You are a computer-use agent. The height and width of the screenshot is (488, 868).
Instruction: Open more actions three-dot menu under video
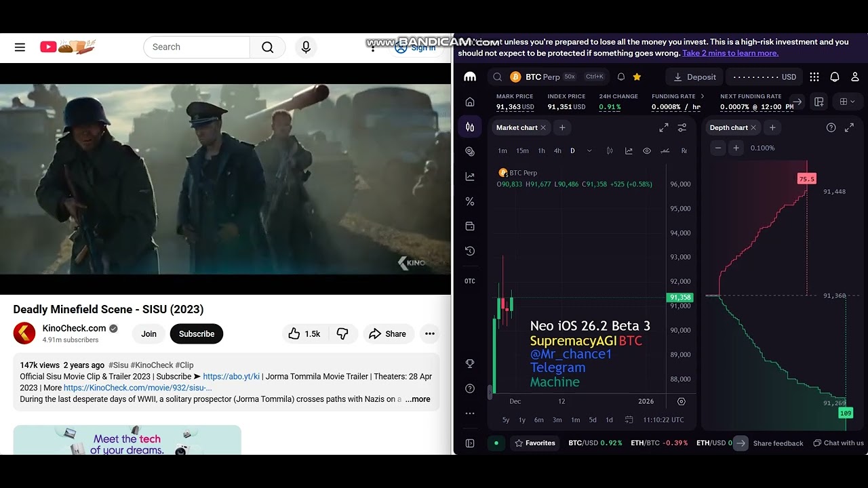430,333
